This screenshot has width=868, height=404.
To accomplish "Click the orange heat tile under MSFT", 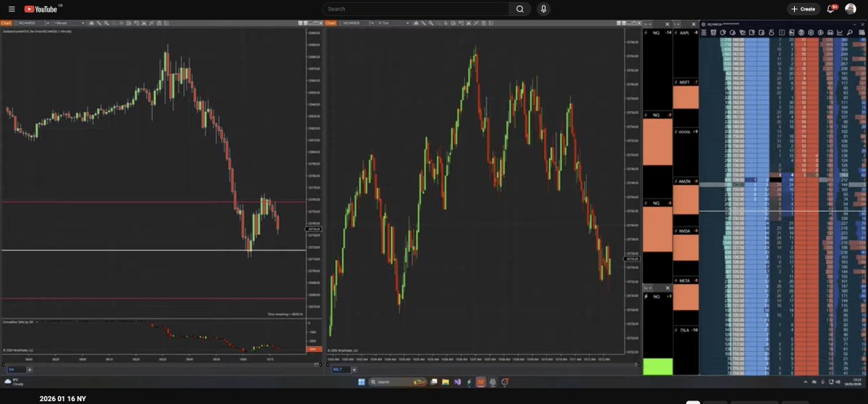I will (685, 98).
